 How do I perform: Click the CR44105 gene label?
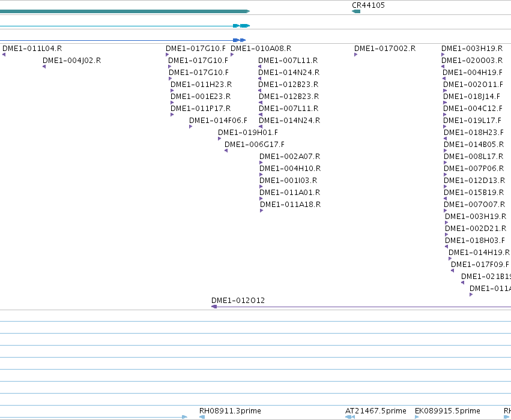[368, 5]
